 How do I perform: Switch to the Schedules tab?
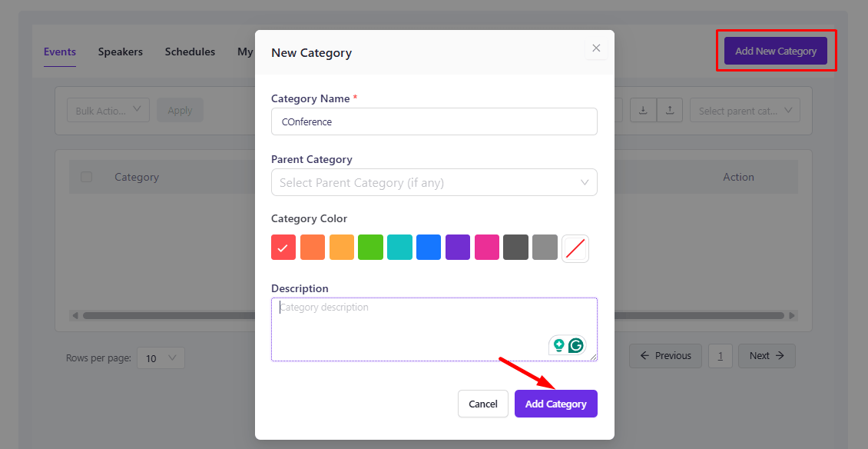(190, 52)
